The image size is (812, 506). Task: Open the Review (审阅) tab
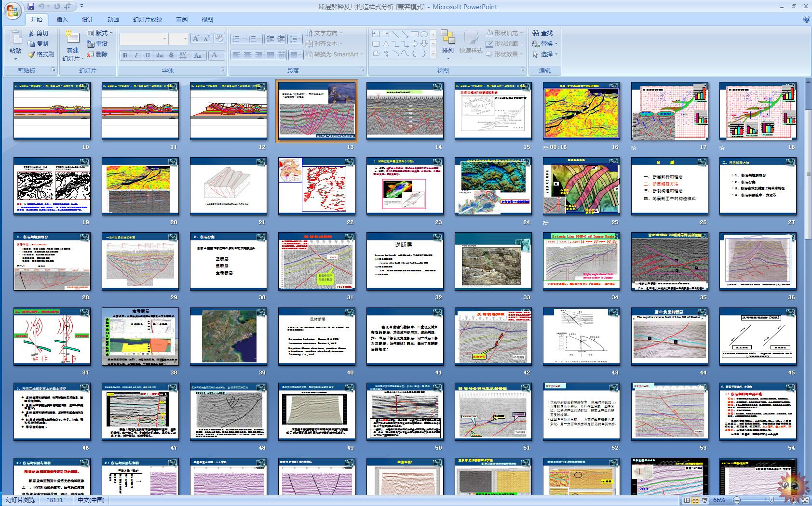coord(182,20)
